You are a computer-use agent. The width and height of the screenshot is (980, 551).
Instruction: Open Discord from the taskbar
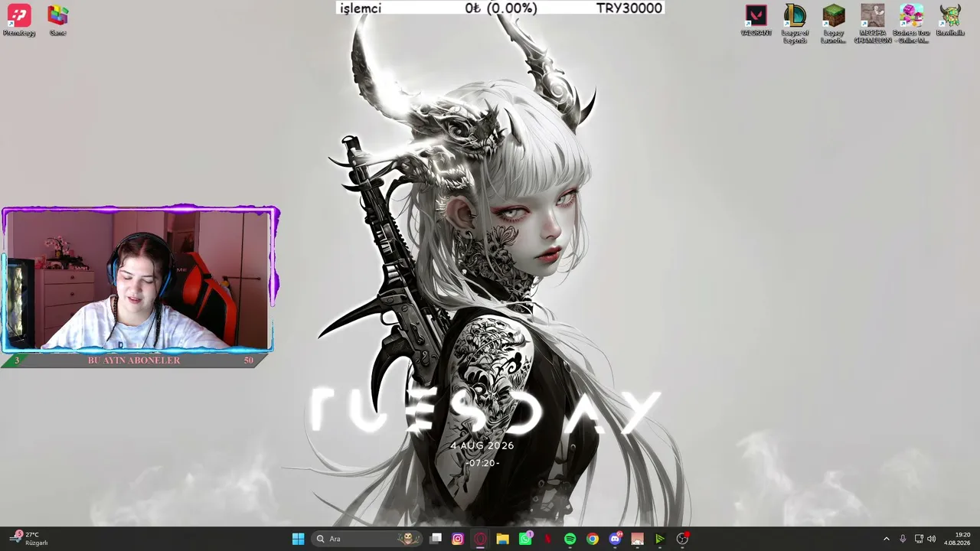pos(615,539)
